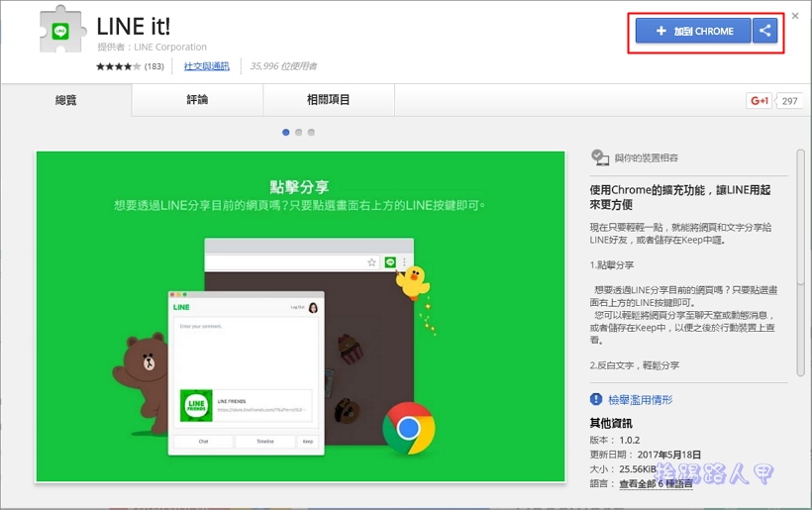This screenshot has height=510, width=812.
Task: Select the second carousel dot
Action: [x=298, y=133]
